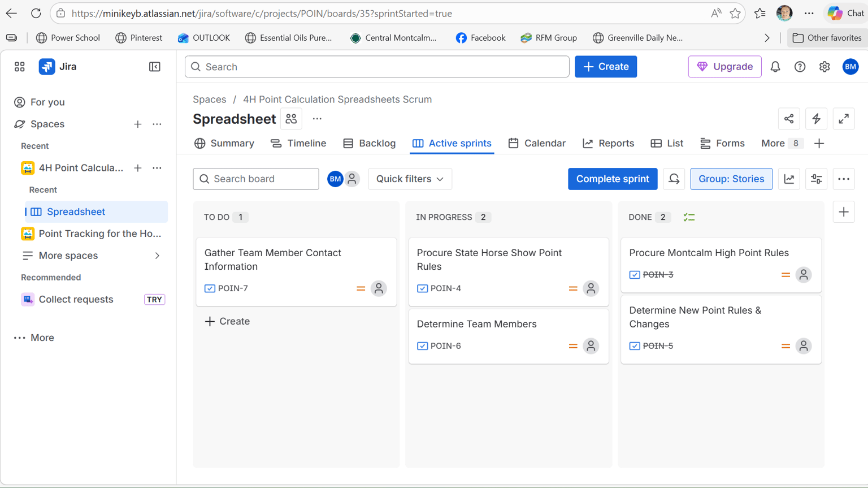Click the Done column checklist icon

(689, 217)
